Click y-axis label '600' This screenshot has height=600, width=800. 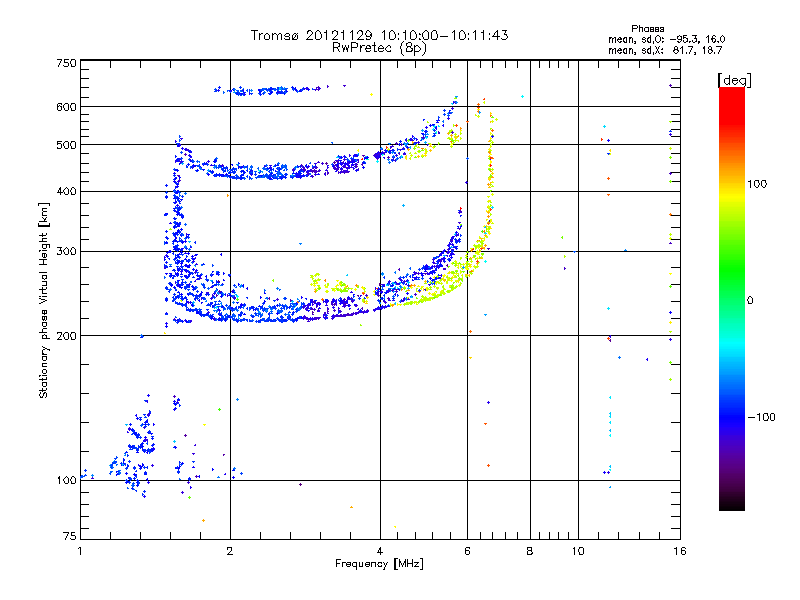[x=66, y=107]
